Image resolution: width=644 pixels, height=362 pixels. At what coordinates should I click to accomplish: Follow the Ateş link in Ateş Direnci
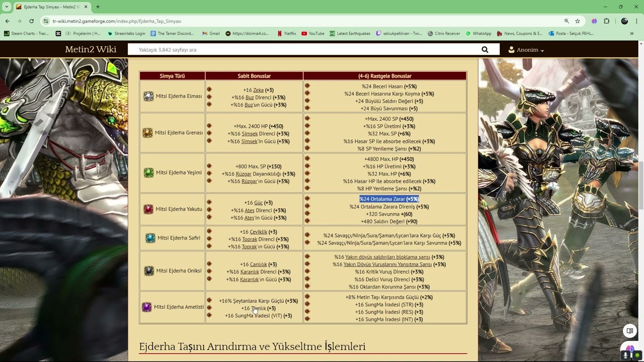tap(249, 210)
